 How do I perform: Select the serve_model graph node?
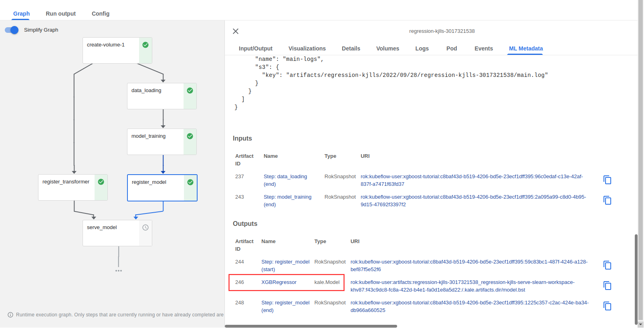[117, 233]
